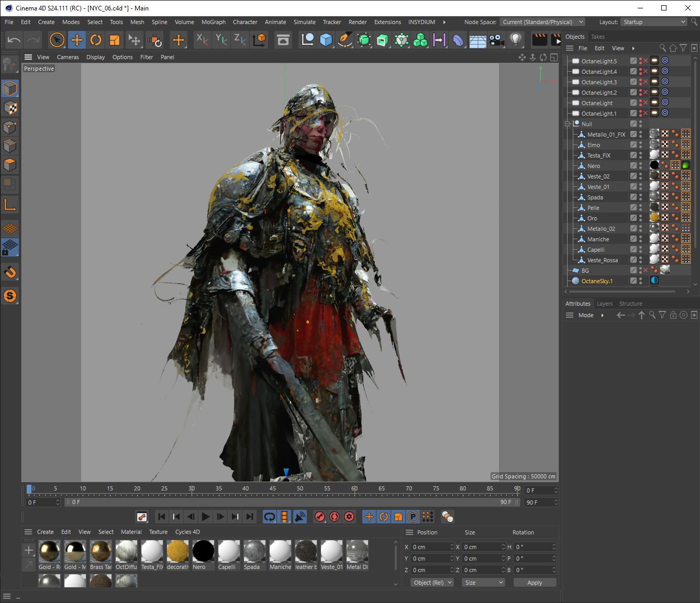
Task: Switch to the Layers tab
Action: pyautogui.click(x=605, y=304)
